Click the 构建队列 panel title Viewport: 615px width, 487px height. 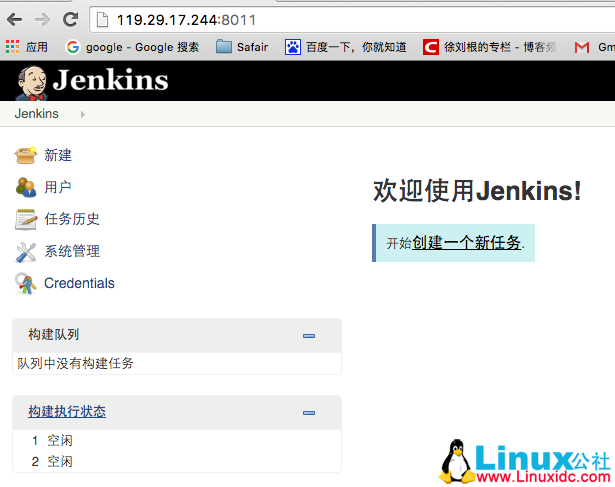click(x=53, y=334)
